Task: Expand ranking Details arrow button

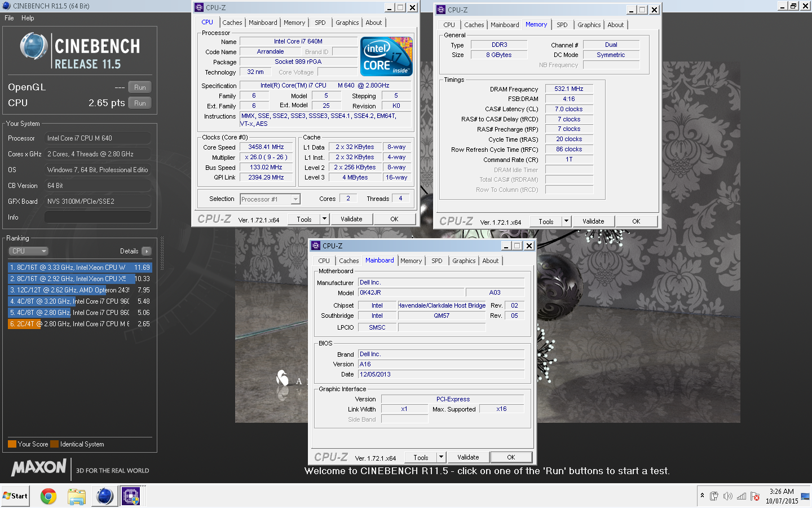Action: point(147,251)
